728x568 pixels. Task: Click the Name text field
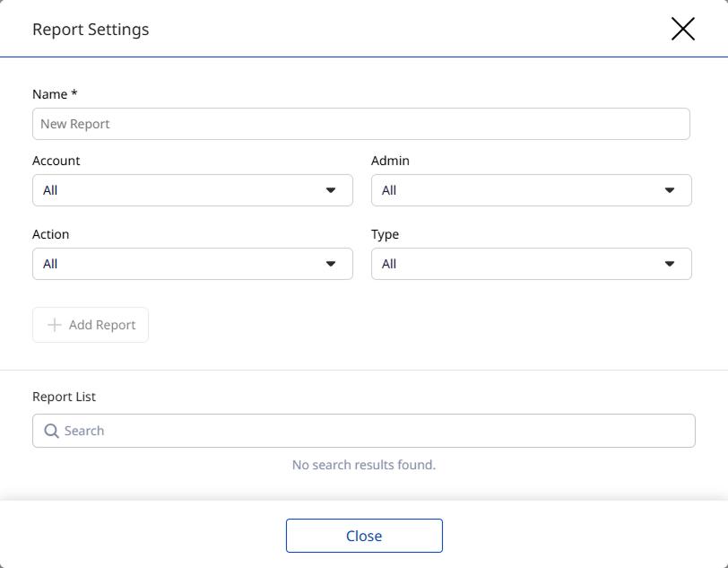pos(360,124)
